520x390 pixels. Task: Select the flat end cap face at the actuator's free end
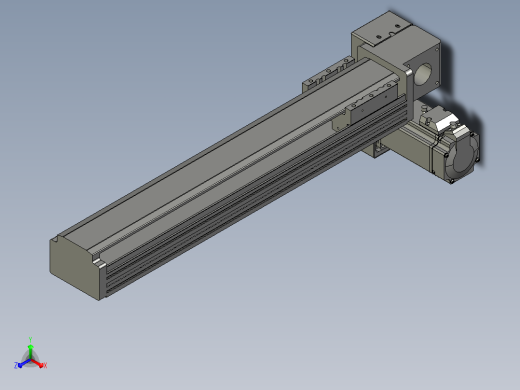(75, 269)
